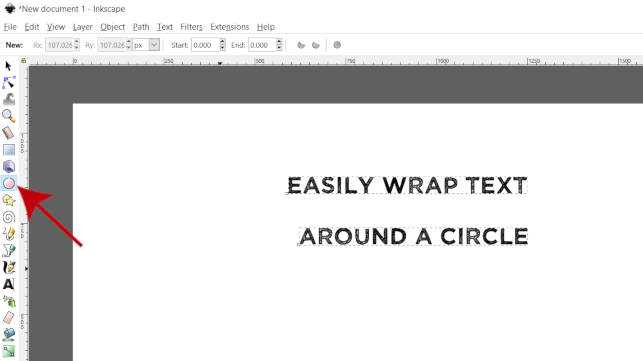Select the Calligraphy tool
This screenshot has height=361, width=643.
point(9,267)
